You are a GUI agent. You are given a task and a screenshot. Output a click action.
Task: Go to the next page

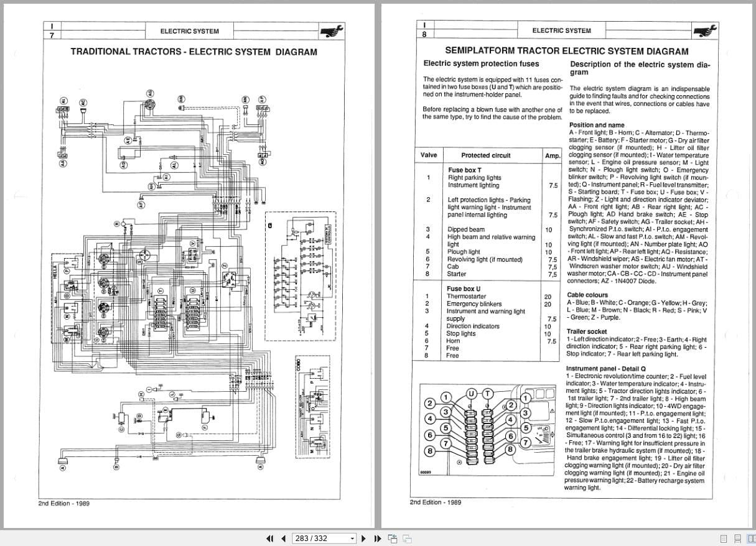pos(365,539)
